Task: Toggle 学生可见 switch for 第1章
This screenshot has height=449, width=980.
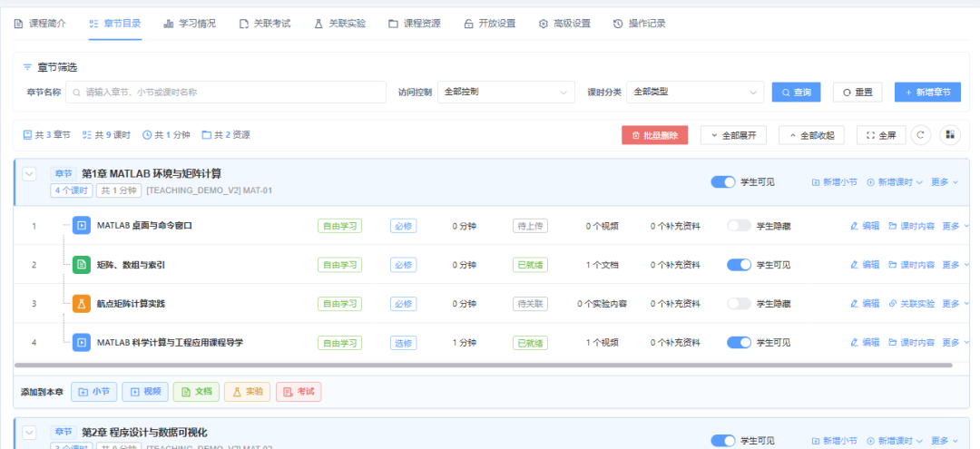Action: click(722, 182)
